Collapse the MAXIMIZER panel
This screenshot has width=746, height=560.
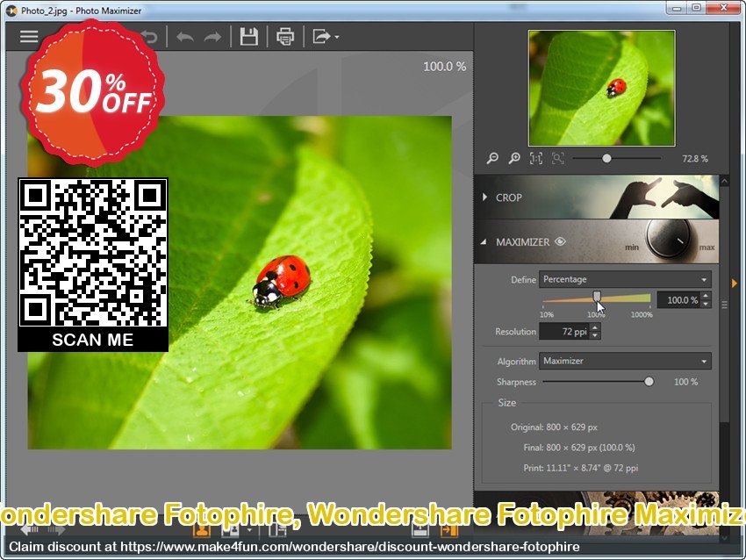[484, 241]
